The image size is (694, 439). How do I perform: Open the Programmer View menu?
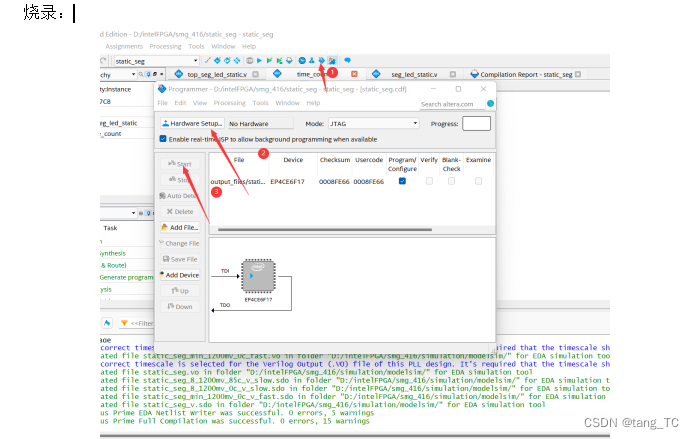coord(200,103)
